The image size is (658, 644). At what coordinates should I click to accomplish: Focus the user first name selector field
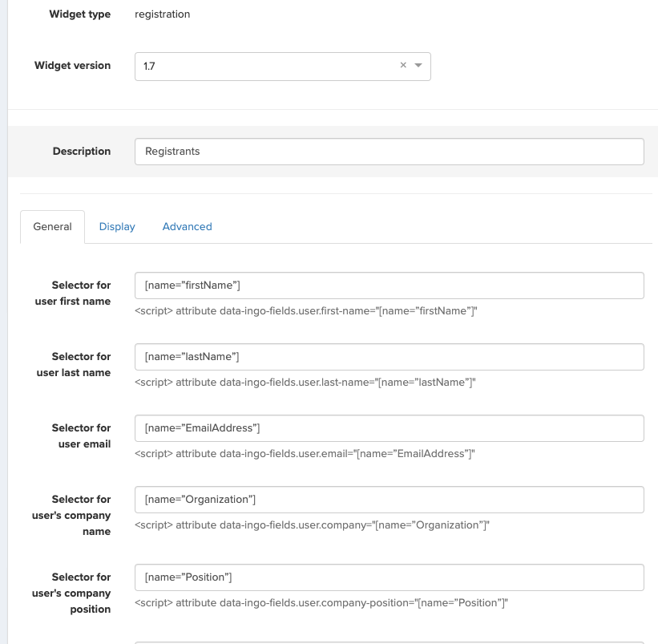389,285
